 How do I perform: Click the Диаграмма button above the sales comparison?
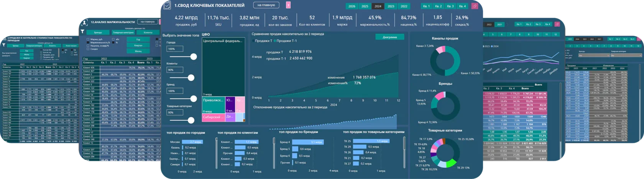[389, 37]
